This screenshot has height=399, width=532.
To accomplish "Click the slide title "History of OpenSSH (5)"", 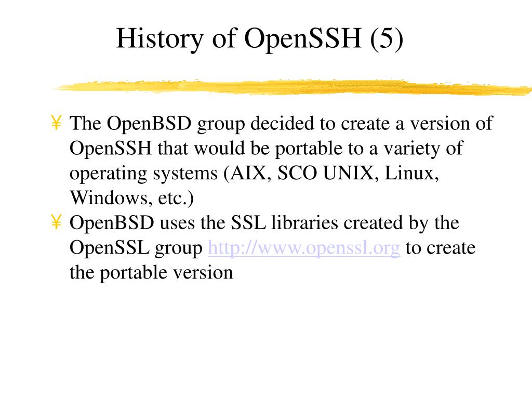I will (260, 38).
